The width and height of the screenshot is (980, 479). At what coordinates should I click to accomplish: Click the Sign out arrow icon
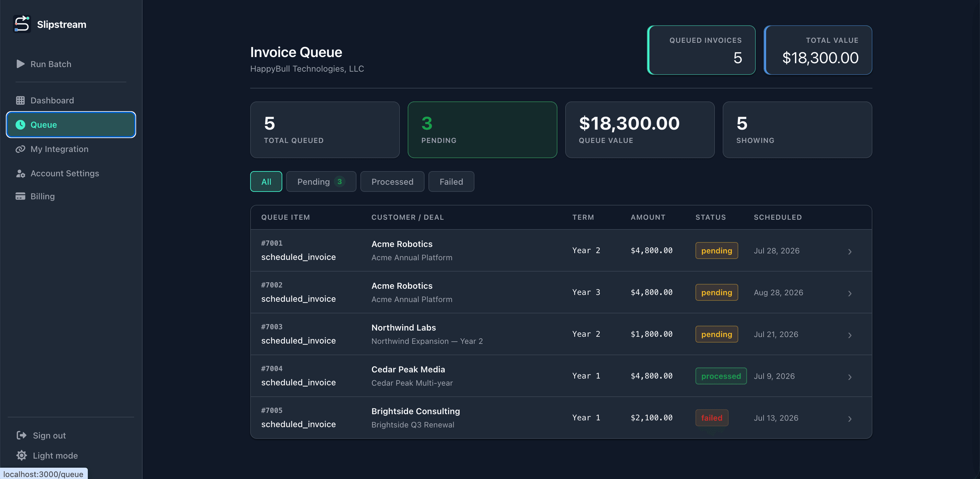click(22, 435)
